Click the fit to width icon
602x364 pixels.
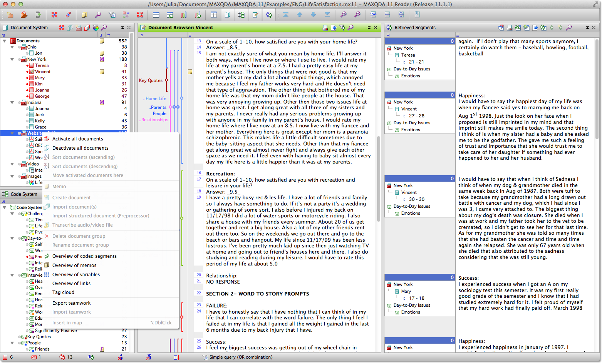(387, 15)
